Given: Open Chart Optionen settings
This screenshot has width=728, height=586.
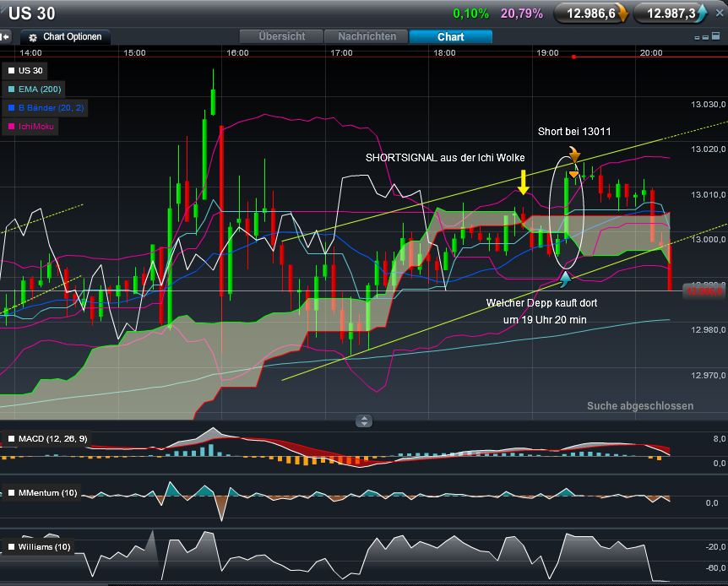Looking at the screenshot, I should point(66,36).
